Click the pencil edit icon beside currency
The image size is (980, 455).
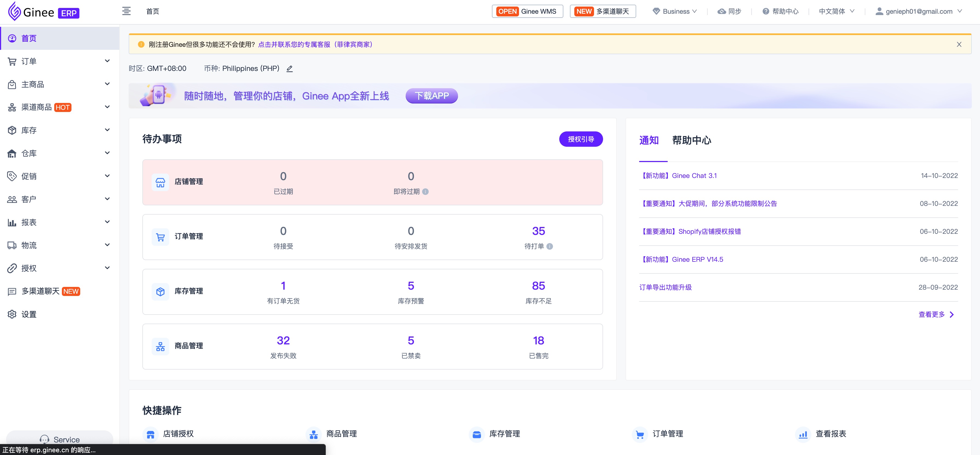290,68
